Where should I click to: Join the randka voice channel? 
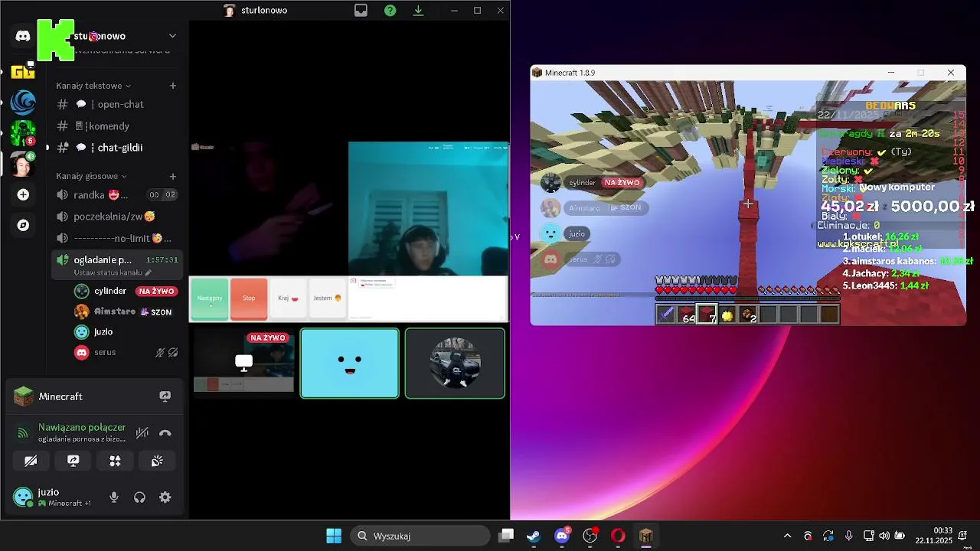pos(117,195)
